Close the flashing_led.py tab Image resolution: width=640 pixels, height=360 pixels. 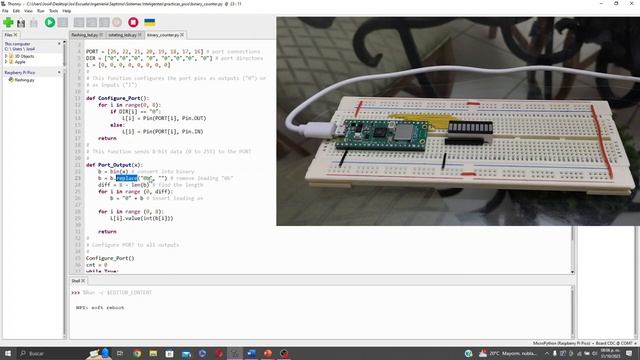click(102, 35)
